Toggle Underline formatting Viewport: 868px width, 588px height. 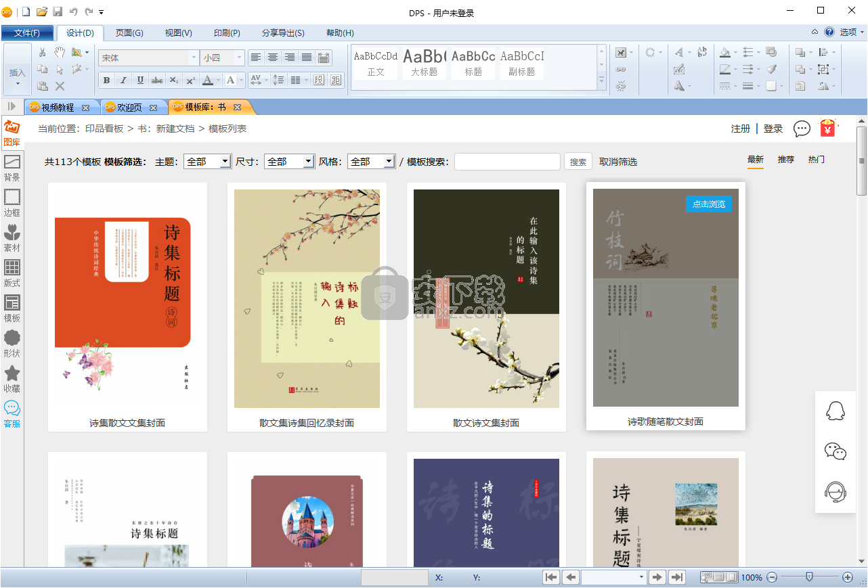pyautogui.click(x=140, y=80)
